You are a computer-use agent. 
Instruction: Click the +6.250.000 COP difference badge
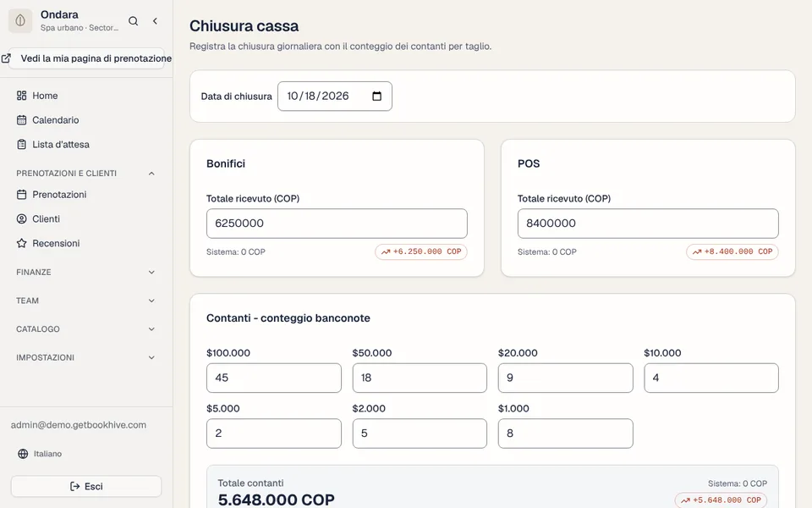click(421, 252)
